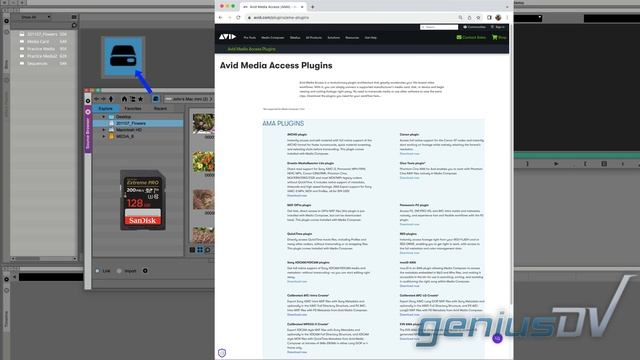Open Media Composer menu on Avid site
Screen dimensions: 640x360
point(273,38)
